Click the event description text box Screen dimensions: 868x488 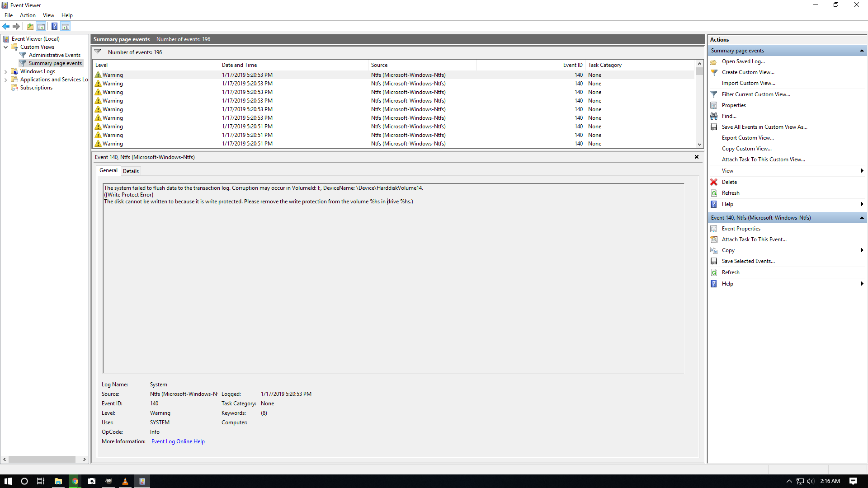coord(393,278)
